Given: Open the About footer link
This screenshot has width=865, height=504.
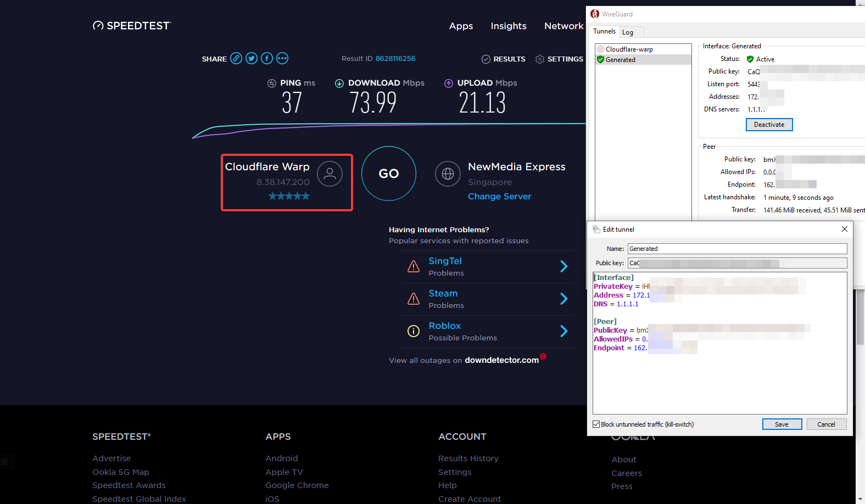Looking at the screenshot, I should click(x=624, y=460).
